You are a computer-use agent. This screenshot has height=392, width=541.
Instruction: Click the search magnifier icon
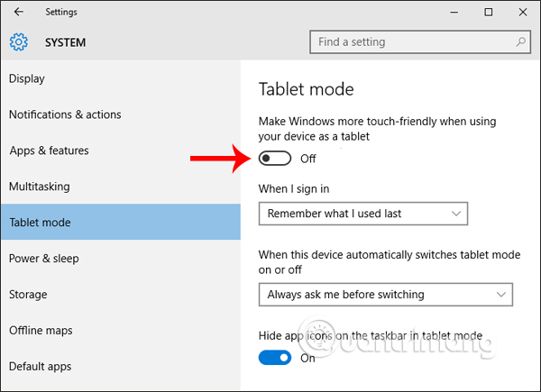click(520, 41)
